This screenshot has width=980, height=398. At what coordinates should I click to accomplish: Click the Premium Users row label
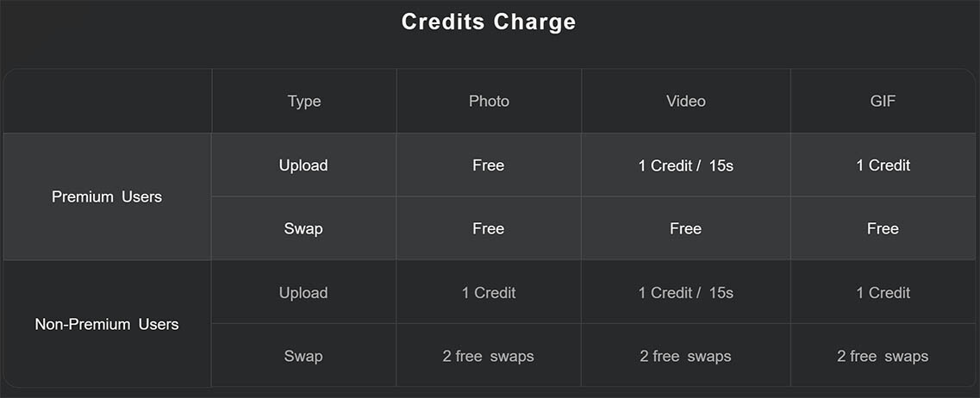pos(107,196)
